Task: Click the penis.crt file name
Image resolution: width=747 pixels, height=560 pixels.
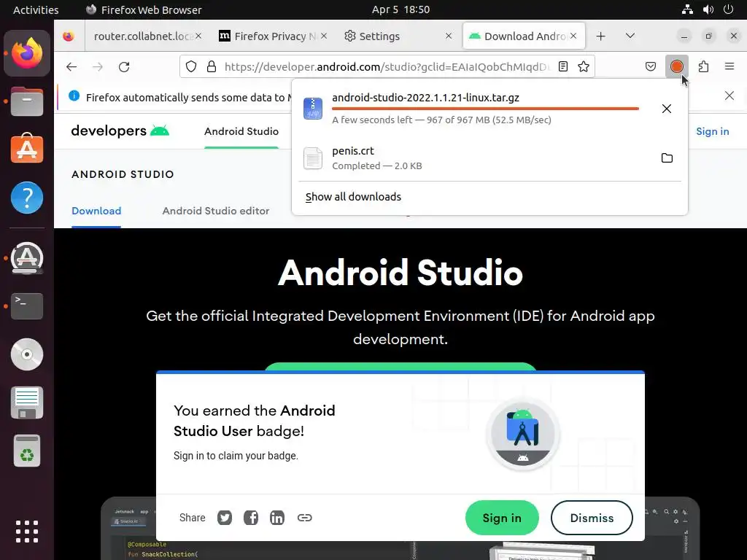Action: [x=352, y=151]
